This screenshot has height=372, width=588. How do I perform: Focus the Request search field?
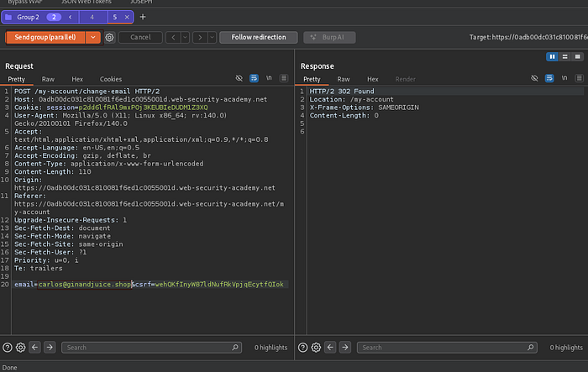pos(151,348)
